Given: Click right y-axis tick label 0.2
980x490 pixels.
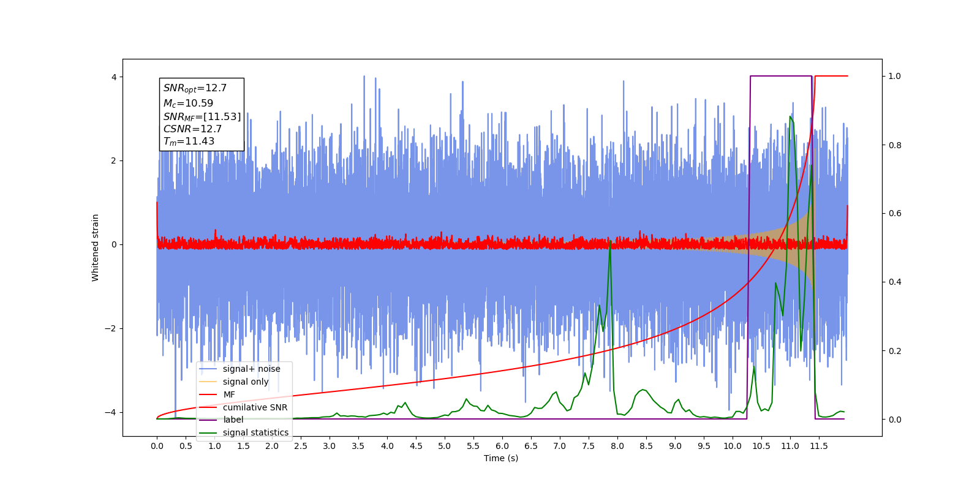Looking at the screenshot, I should [895, 351].
